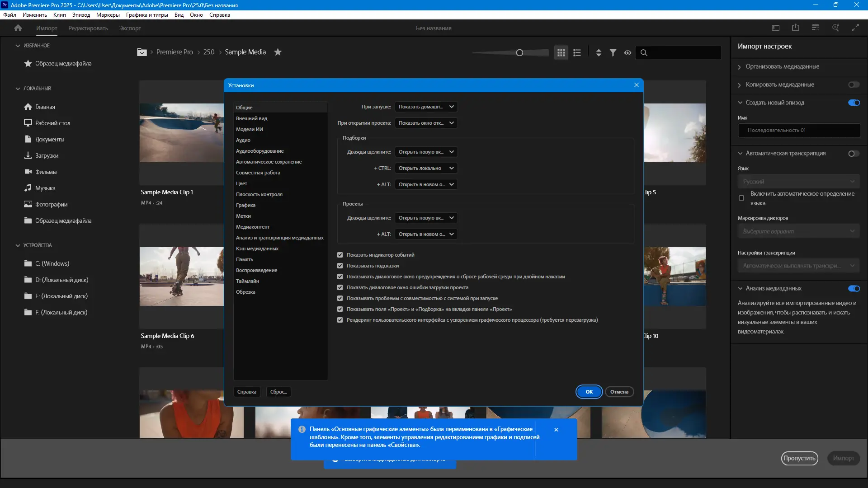Viewport: 868px width, 488px height.
Task: Open Главная location in the sidebar
Action: click(45, 107)
